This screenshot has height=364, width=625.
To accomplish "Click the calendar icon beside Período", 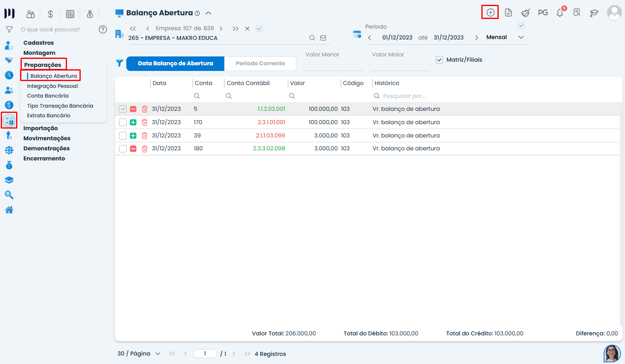I will pos(357,34).
